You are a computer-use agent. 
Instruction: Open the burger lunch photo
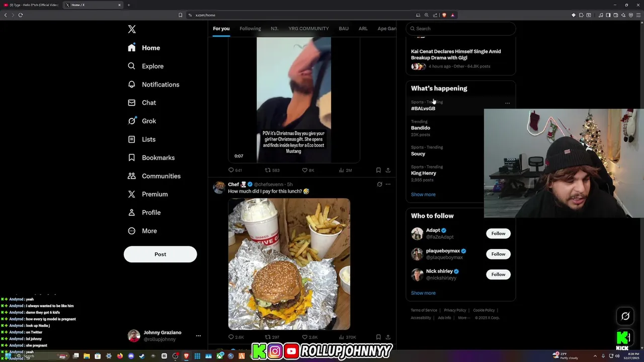(289, 264)
